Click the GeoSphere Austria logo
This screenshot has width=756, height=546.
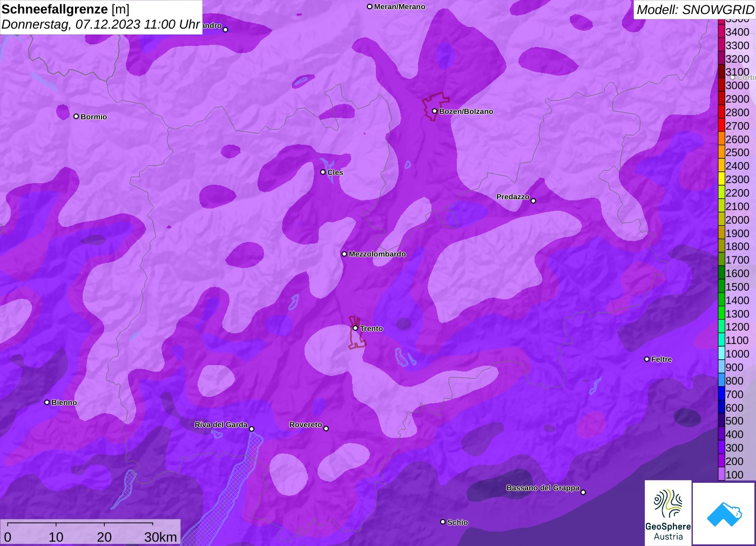[x=668, y=513]
